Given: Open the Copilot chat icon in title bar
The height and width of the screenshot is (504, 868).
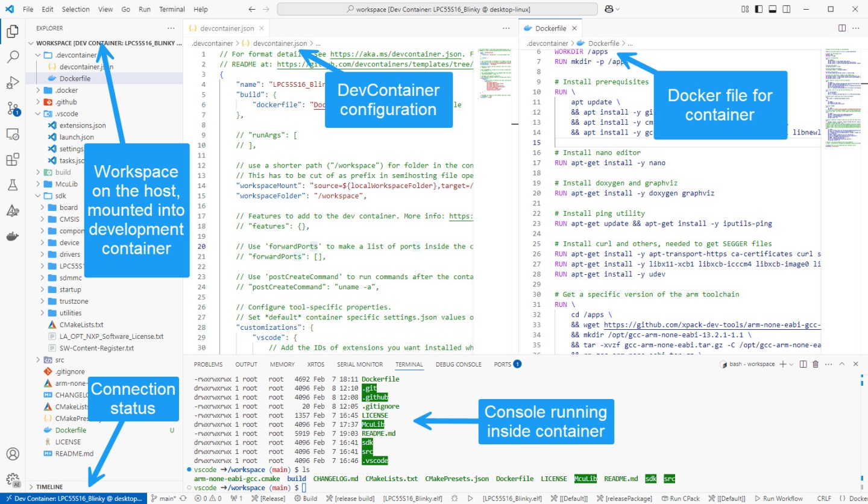Looking at the screenshot, I should pos(609,9).
